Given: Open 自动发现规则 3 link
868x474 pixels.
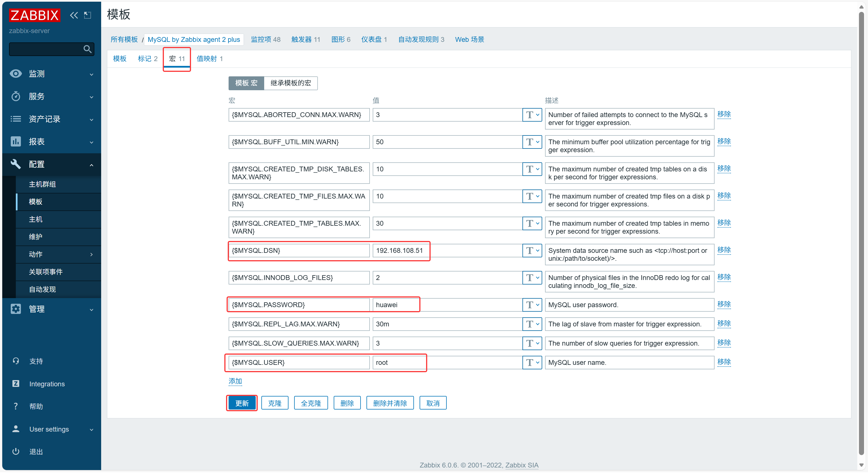Looking at the screenshot, I should click(421, 40).
